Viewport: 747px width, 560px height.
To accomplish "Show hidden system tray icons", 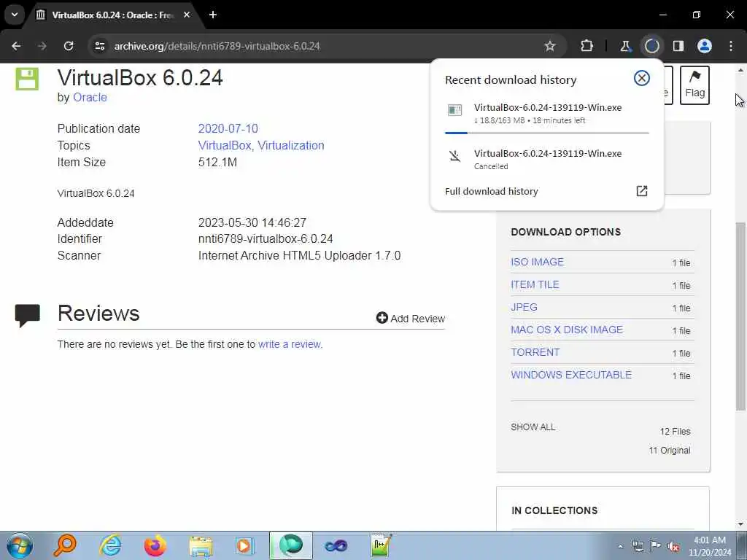I will [620, 546].
